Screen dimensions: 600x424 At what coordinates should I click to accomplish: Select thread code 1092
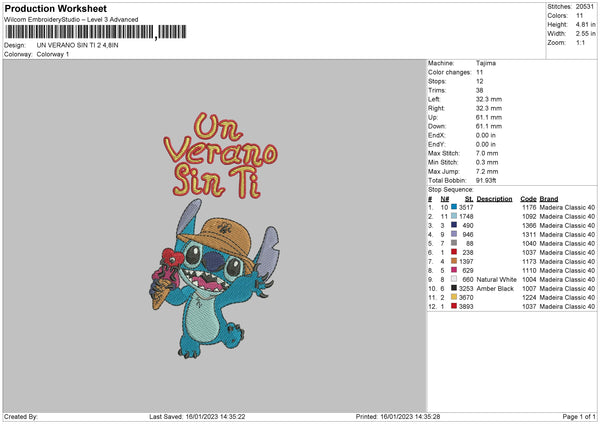pyautogui.click(x=529, y=217)
